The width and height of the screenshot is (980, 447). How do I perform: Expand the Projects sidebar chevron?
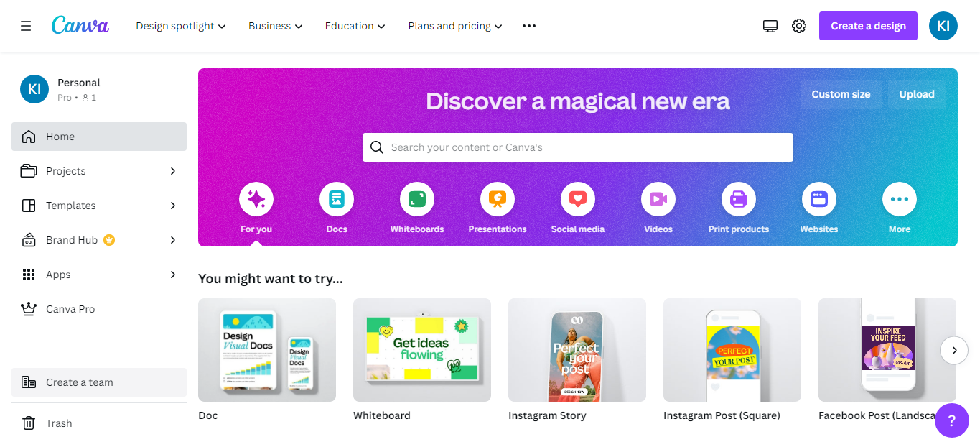pos(172,171)
